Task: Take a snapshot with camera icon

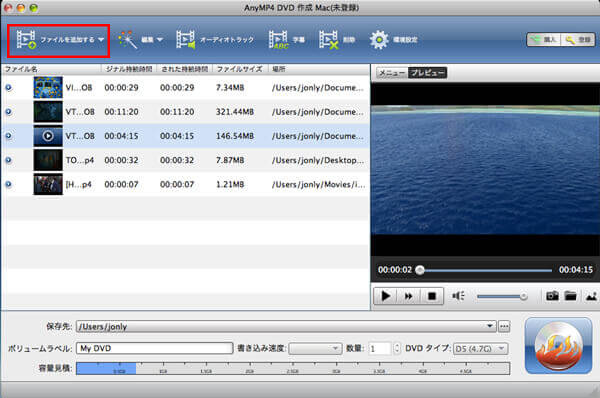Action: [552, 296]
